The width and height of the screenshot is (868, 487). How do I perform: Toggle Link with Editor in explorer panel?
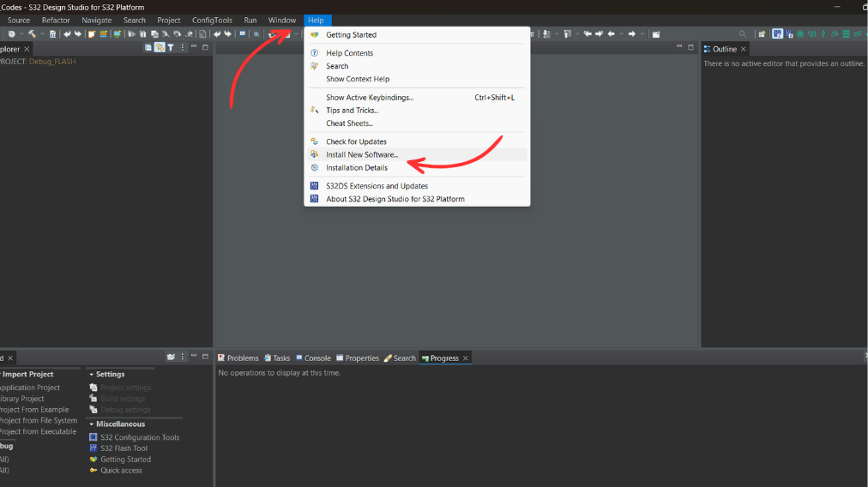(160, 48)
